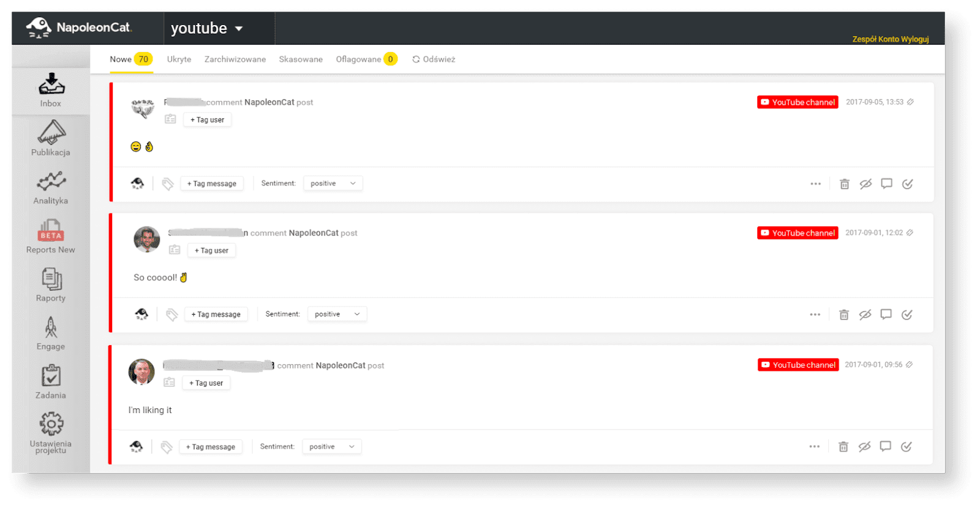Viewport: 980px width, 508px height.
Task: Open Raporty in the sidebar
Action: (51, 285)
